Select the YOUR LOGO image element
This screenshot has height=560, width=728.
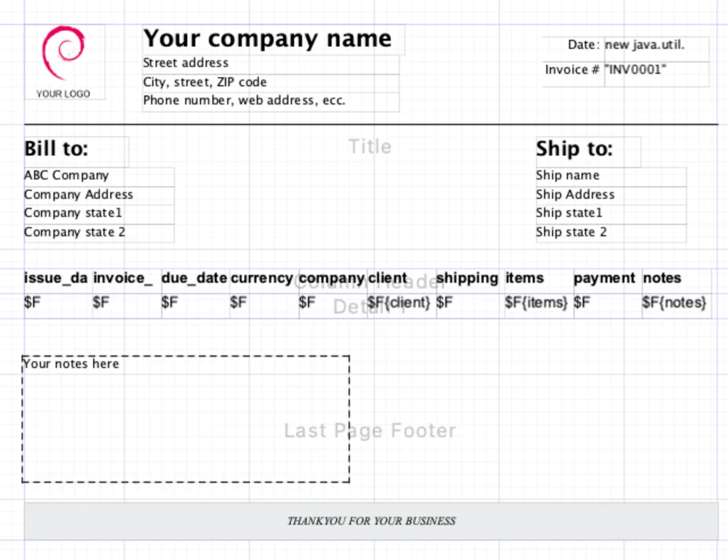tap(64, 62)
